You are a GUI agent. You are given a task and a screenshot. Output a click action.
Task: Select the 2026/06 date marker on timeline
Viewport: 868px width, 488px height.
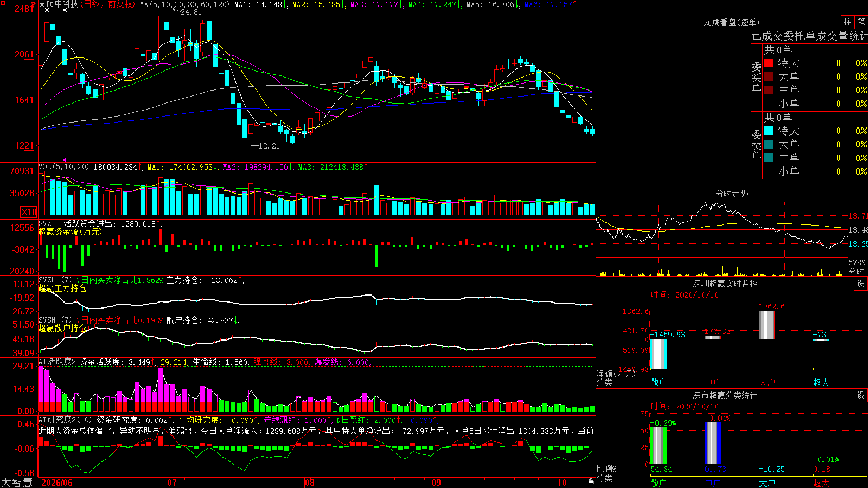tap(57, 483)
